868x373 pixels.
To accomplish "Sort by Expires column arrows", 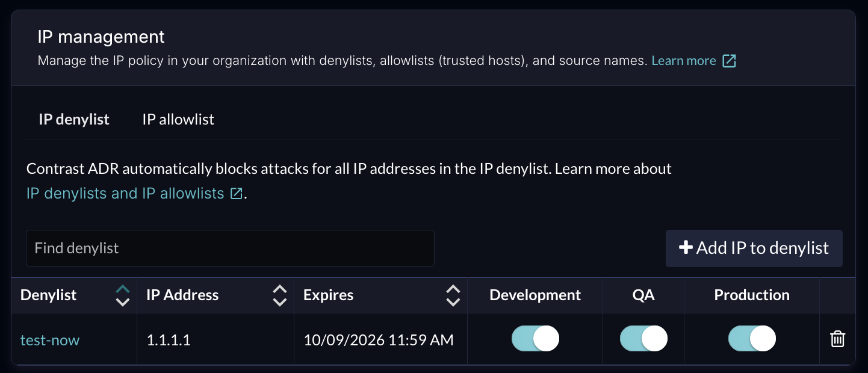I will (453, 295).
